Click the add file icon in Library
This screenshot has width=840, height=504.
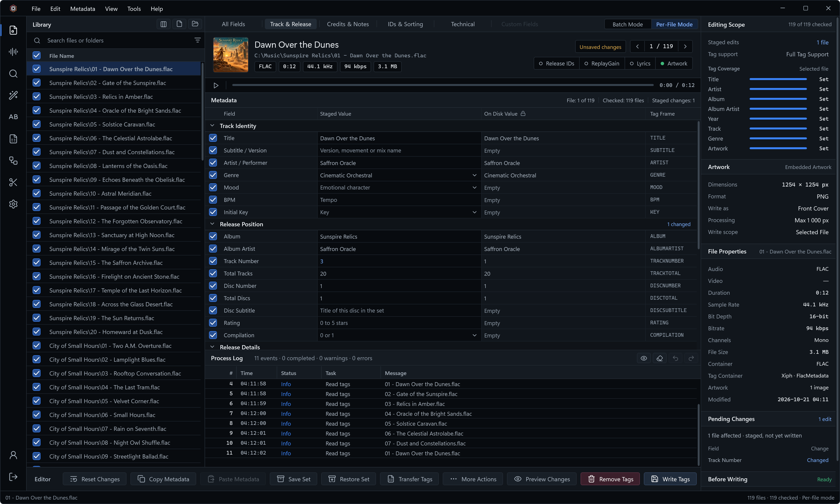click(179, 24)
